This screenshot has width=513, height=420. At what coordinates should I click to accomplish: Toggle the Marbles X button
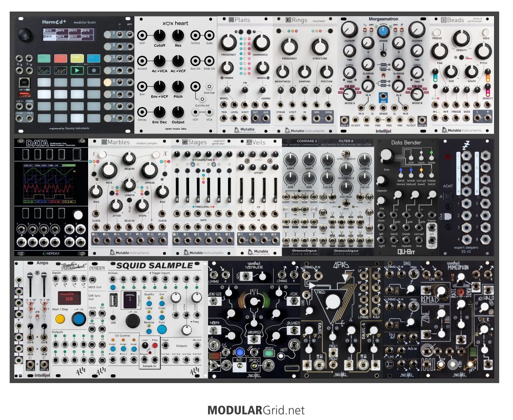tap(156, 154)
